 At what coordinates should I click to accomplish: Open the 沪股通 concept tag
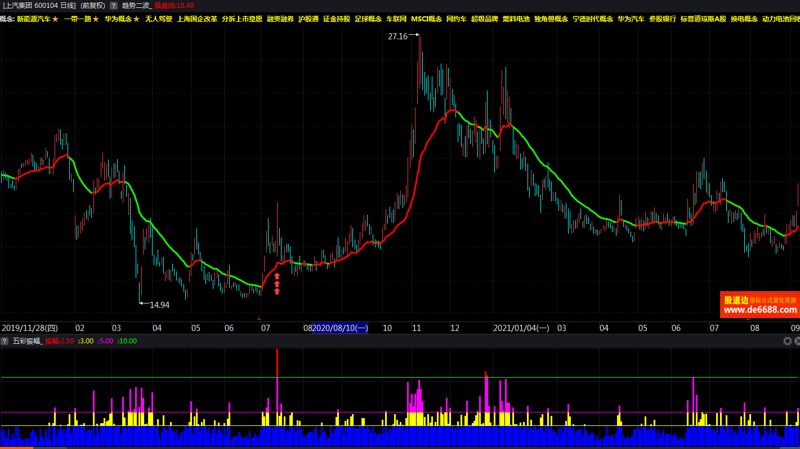pyautogui.click(x=308, y=19)
